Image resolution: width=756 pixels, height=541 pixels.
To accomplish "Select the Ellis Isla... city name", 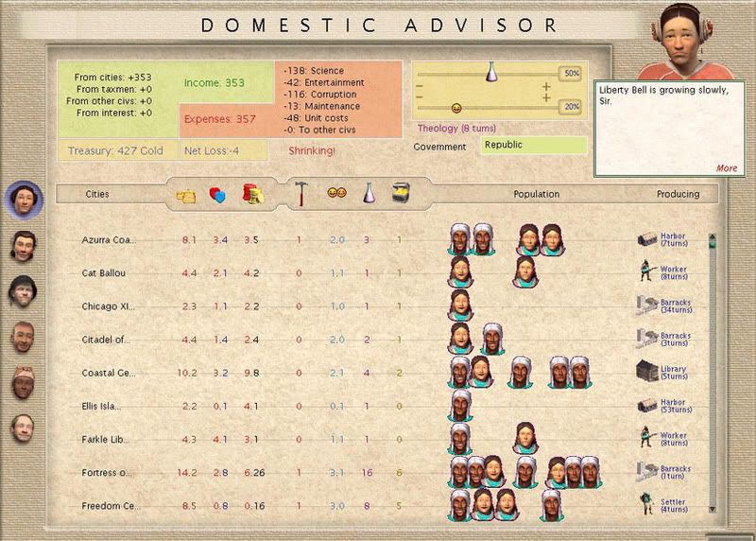I will [101, 407].
